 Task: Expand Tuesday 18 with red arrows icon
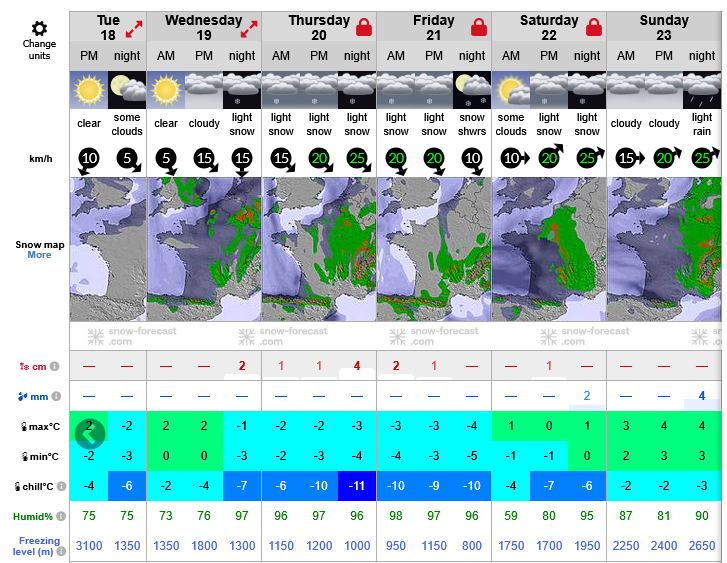(x=134, y=29)
